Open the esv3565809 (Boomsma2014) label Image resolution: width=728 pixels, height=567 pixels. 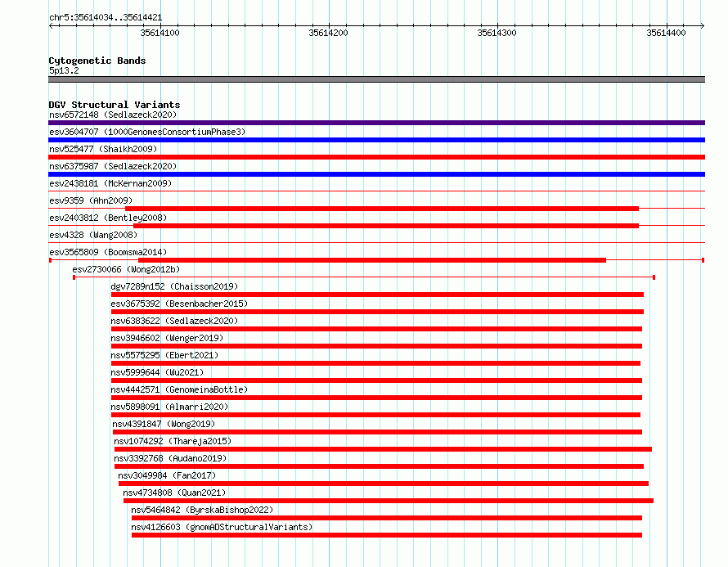tap(108, 252)
